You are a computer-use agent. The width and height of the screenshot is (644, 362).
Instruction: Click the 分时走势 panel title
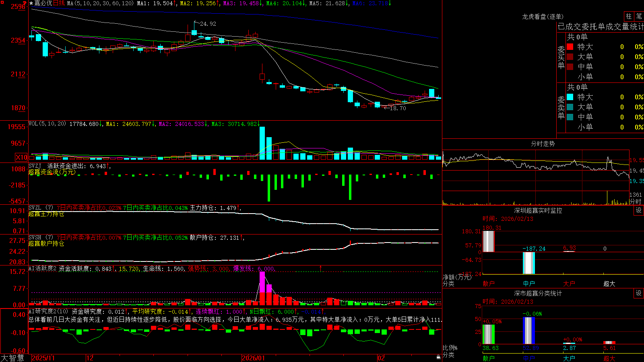[x=543, y=144]
